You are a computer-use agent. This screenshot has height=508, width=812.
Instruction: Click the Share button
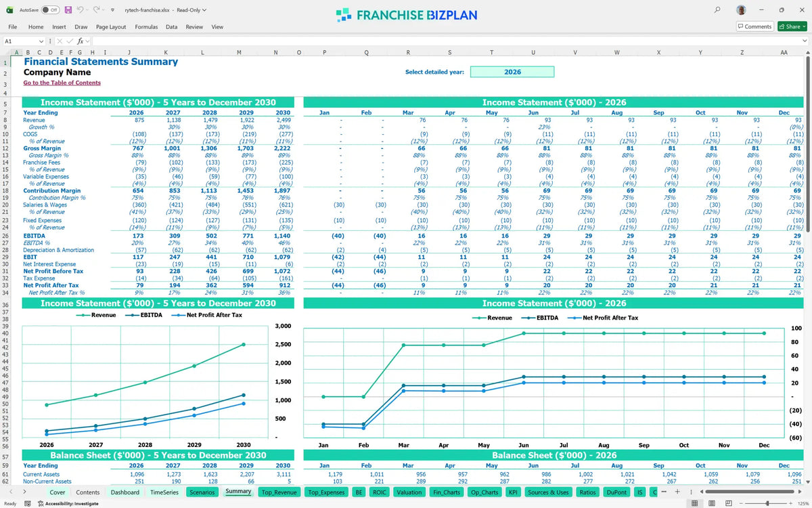pos(792,26)
